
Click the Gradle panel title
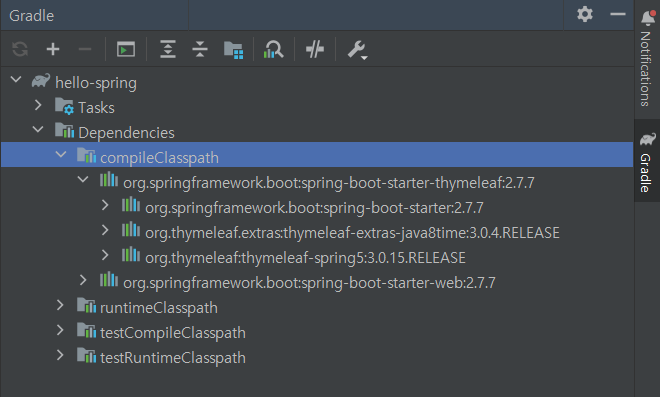tap(32, 16)
